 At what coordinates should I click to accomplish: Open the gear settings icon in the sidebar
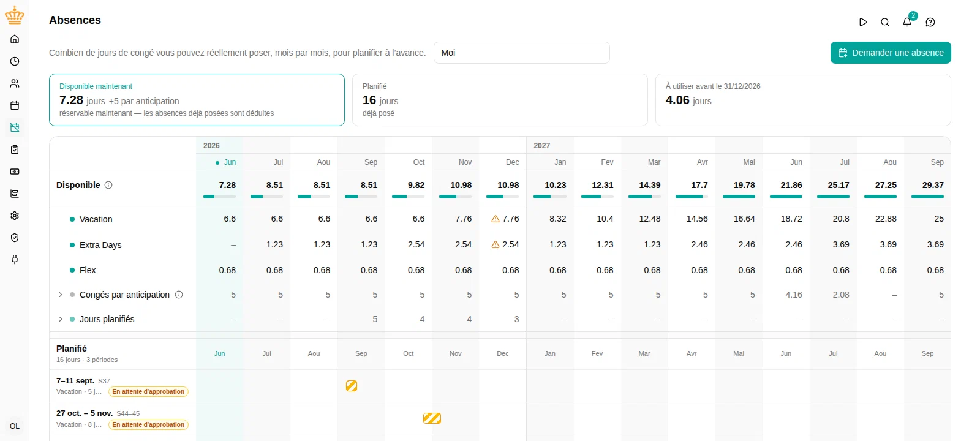[x=15, y=216]
